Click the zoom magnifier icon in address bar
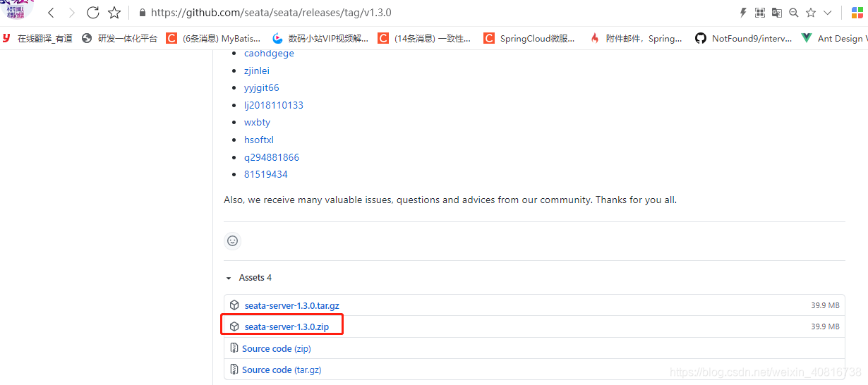The image size is (868, 385). tap(794, 13)
